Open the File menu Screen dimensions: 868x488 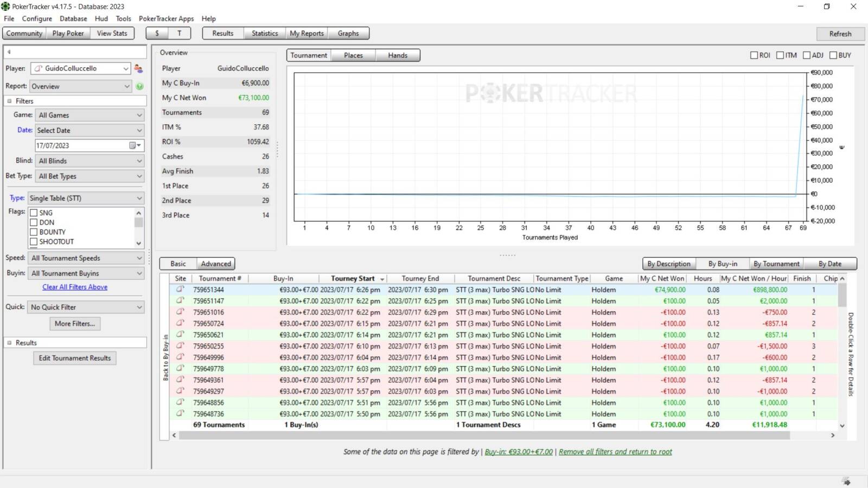point(9,18)
